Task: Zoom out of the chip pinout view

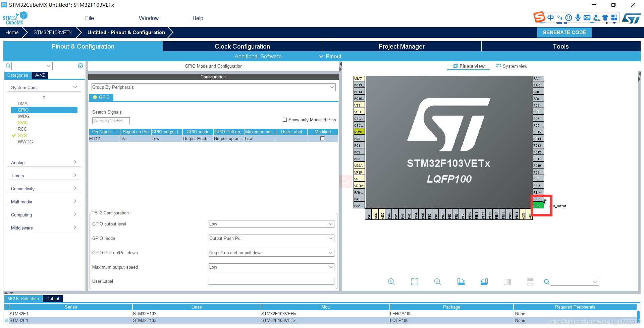Action: click(x=438, y=282)
